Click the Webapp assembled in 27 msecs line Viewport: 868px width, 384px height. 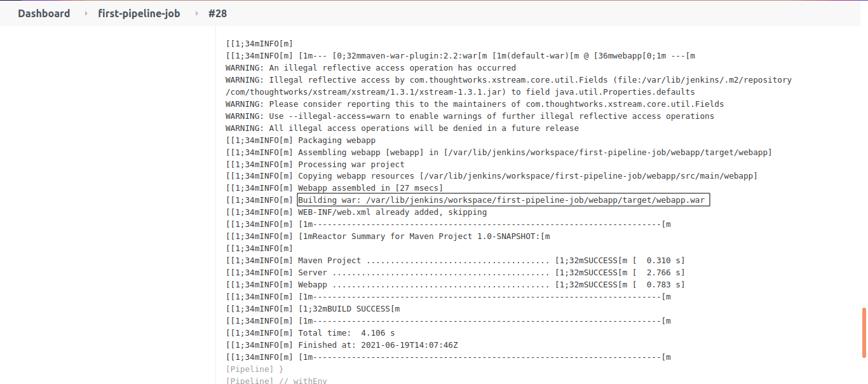pos(334,188)
